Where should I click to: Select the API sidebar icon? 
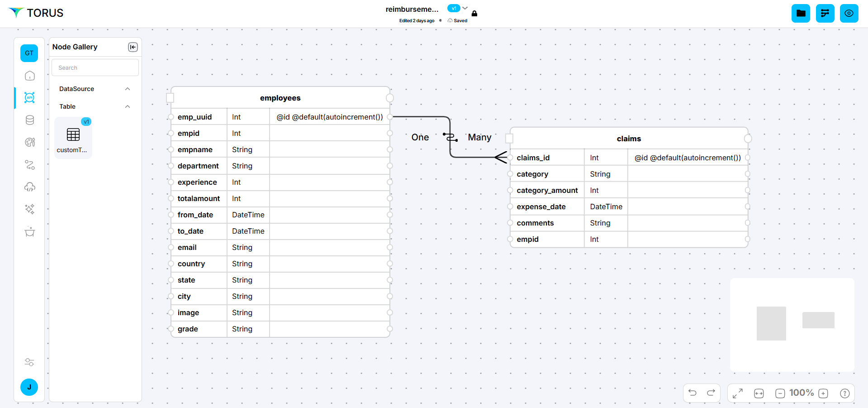pos(29,98)
